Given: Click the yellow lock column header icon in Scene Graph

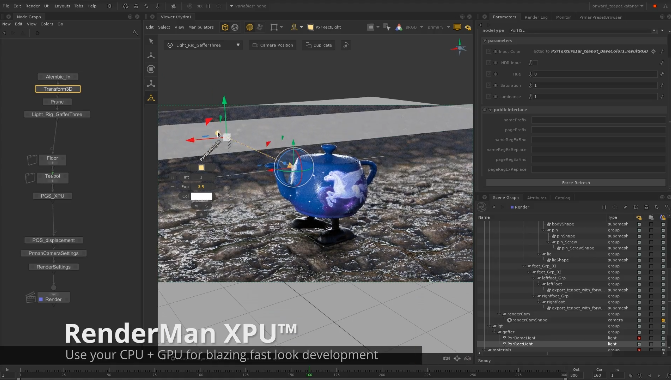Looking at the screenshot, I should (x=663, y=218).
